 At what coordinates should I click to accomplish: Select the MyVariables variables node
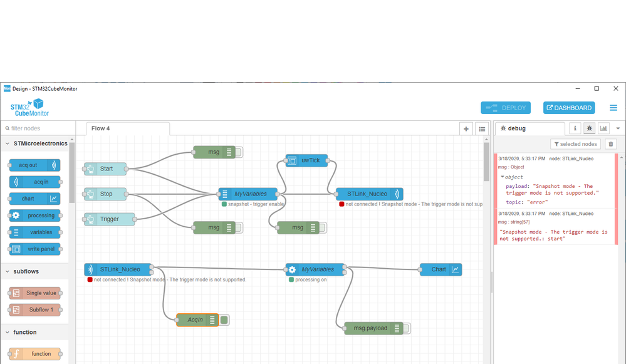248,194
